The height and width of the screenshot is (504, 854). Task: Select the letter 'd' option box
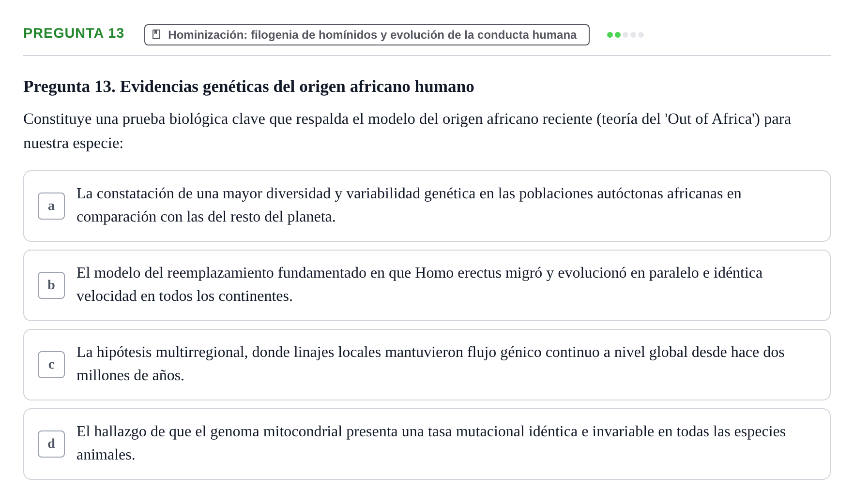pos(51,444)
